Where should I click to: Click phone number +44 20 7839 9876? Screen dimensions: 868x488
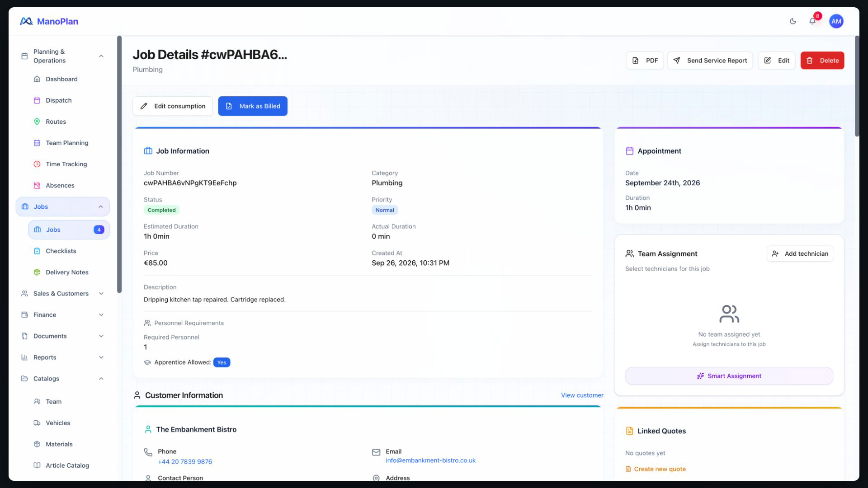(x=185, y=462)
